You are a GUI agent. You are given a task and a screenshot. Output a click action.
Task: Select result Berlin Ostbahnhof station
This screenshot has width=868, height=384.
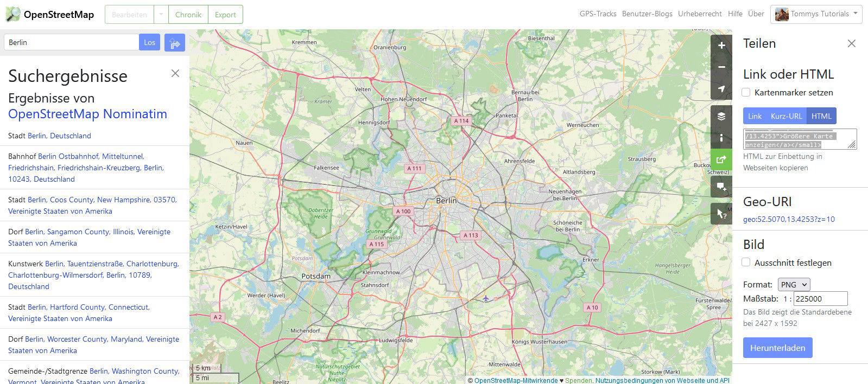(87, 168)
